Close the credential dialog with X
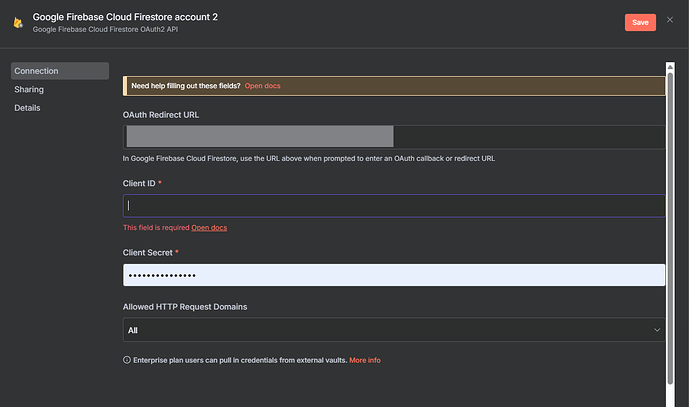 [x=670, y=20]
